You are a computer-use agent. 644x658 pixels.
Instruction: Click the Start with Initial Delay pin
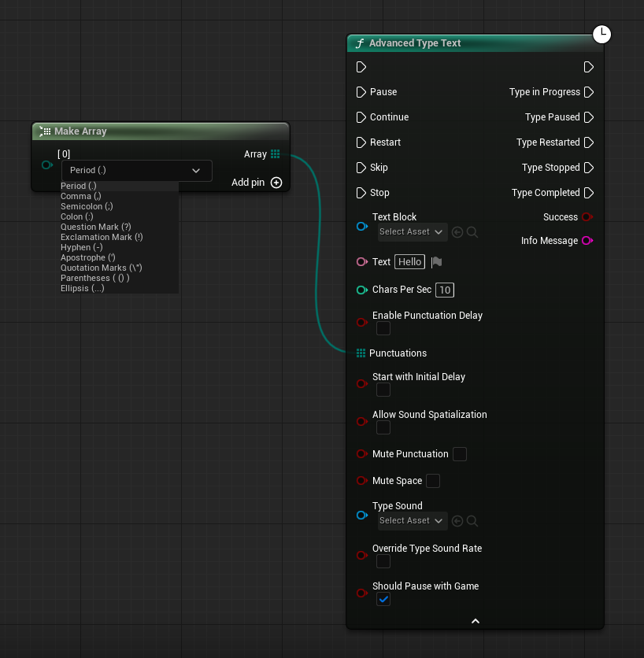[x=362, y=383]
